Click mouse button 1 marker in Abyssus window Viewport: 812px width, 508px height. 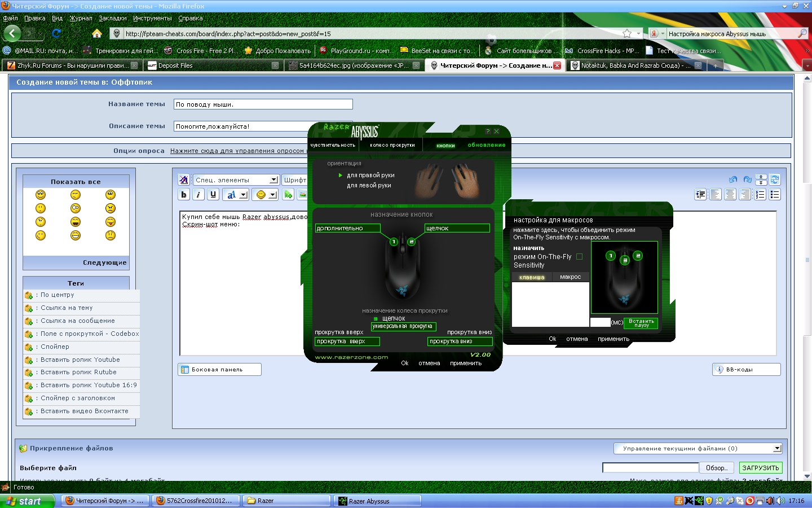click(x=394, y=242)
